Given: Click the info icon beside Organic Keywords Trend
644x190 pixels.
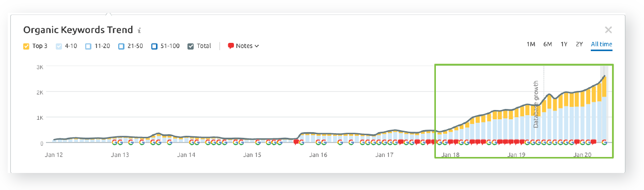Looking at the screenshot, I should point(139,30).
